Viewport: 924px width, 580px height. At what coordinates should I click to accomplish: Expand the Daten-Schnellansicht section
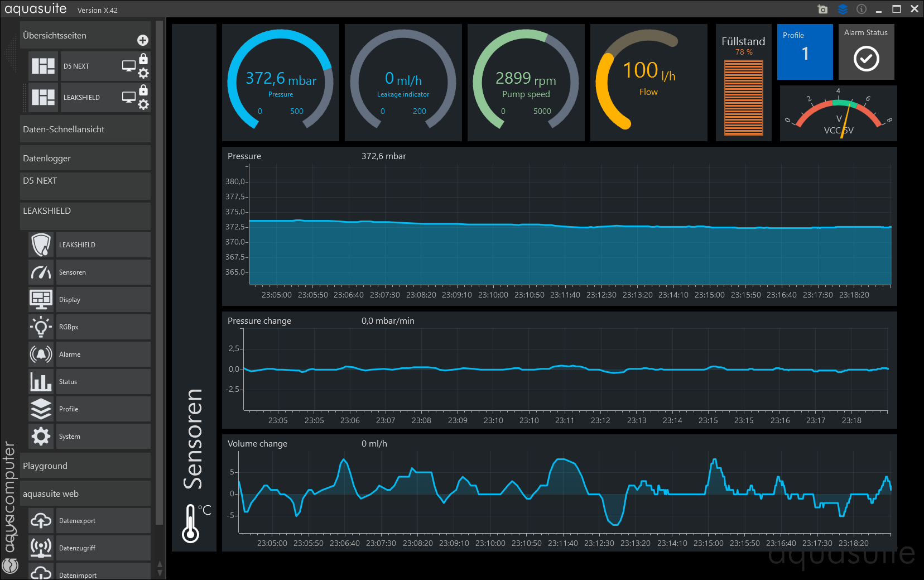click(85, 129)
